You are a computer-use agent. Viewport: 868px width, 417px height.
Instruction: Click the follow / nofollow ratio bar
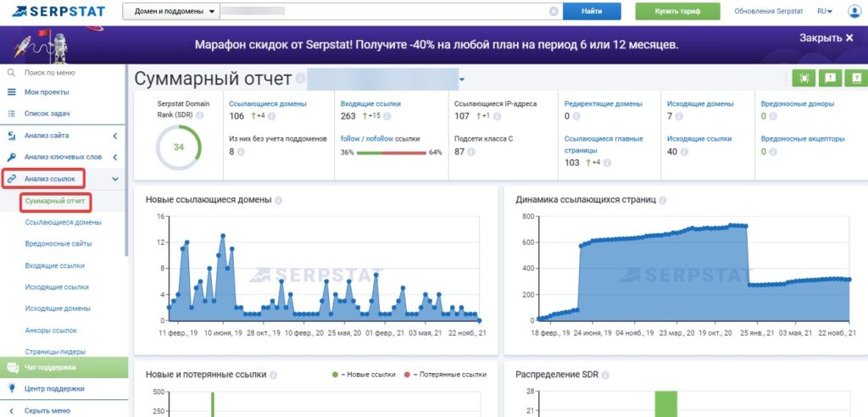392,153
